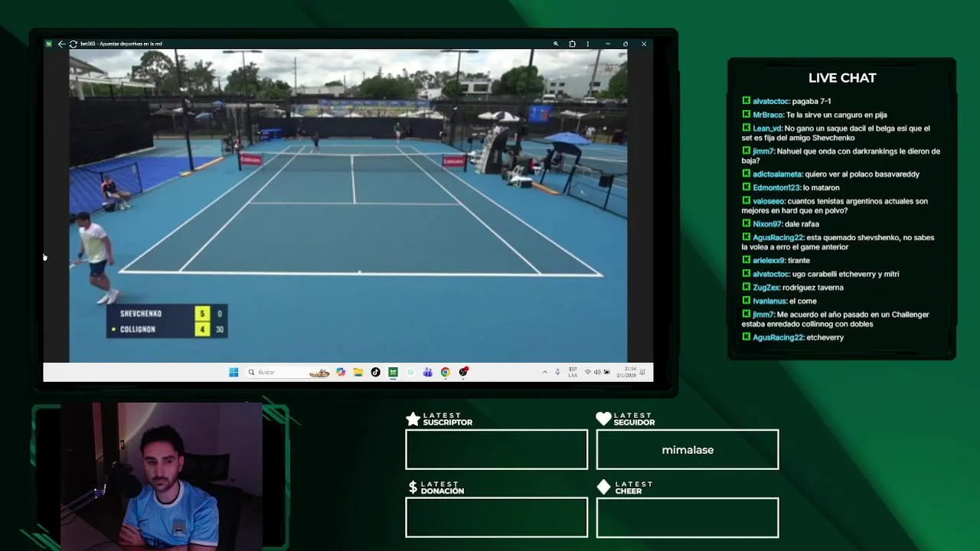Open the zoom magnifier in bet365 title bar

(x=556, y=44)
